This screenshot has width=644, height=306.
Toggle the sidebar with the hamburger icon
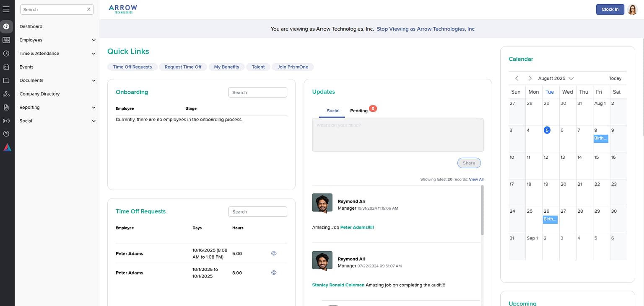(x=7, y=8)
